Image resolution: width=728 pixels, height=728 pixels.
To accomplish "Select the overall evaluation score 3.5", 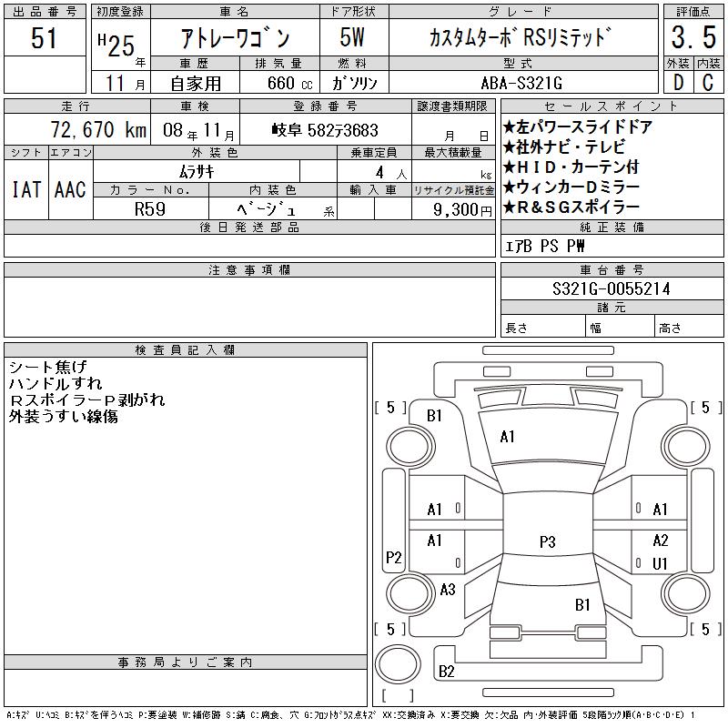I will click(693, 39).
